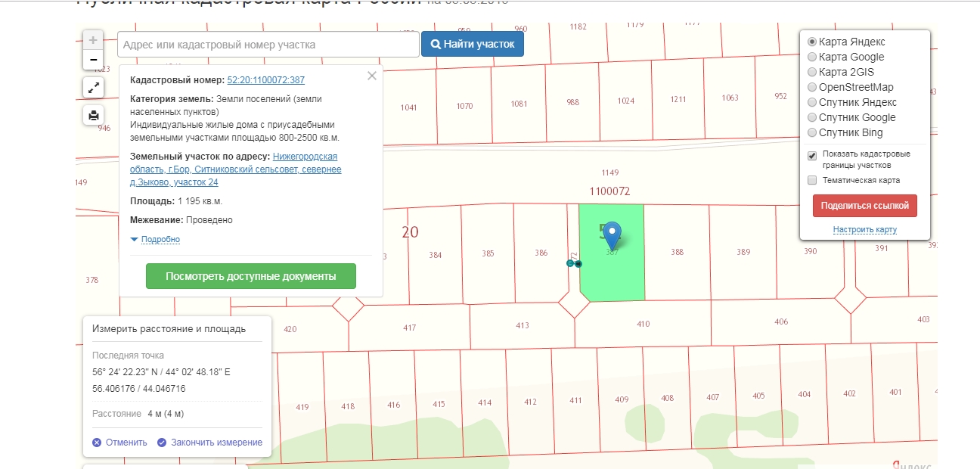
Task: Zoom out with the minus map button
Action: [x=93, y=59]
